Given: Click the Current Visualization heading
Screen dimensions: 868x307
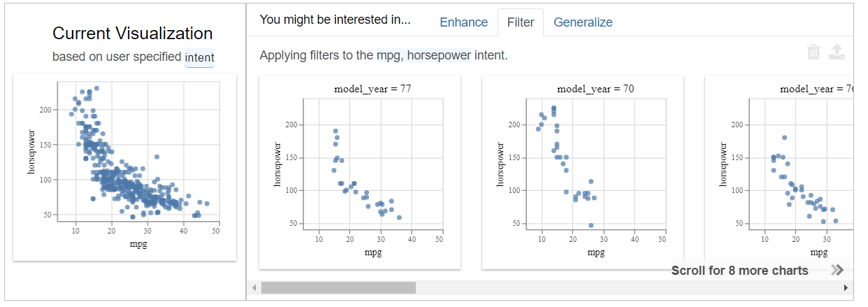Looking at the screenshot, I should point(133,34).
